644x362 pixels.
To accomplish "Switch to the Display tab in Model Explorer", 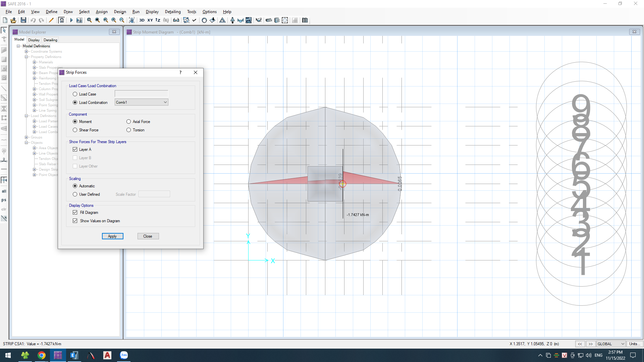I will pyautogui.click(x=34, y=40).
